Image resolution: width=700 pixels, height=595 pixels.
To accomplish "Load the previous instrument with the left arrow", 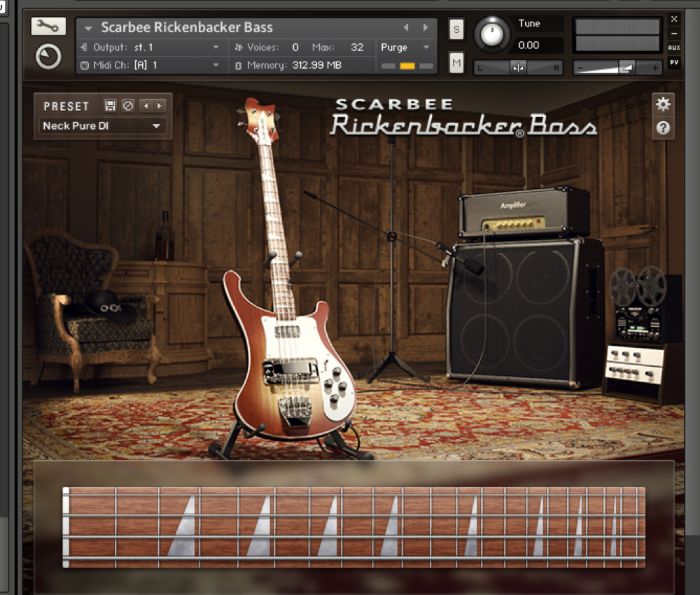I will click(406, 28).
